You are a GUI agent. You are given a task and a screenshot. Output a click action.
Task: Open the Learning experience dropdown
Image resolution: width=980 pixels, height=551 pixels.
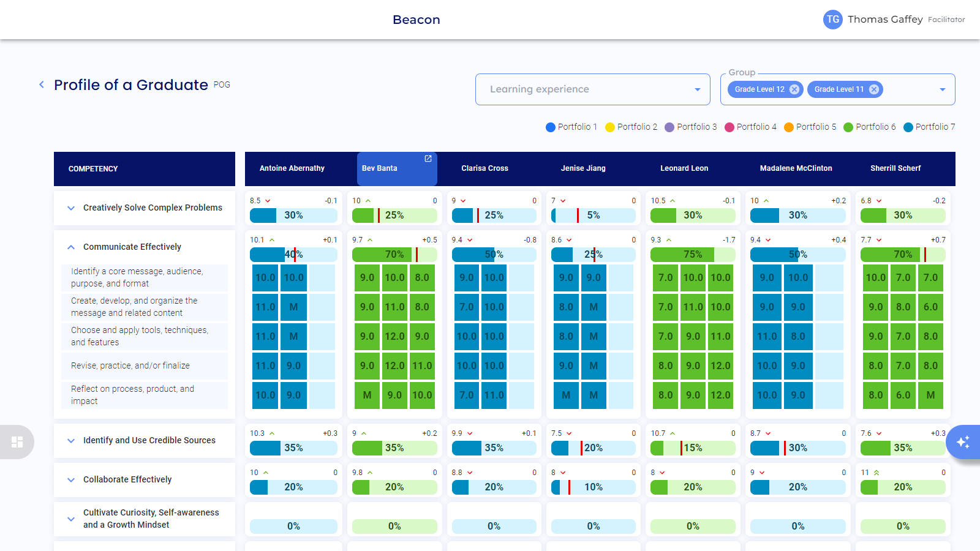tap(592, 89)
